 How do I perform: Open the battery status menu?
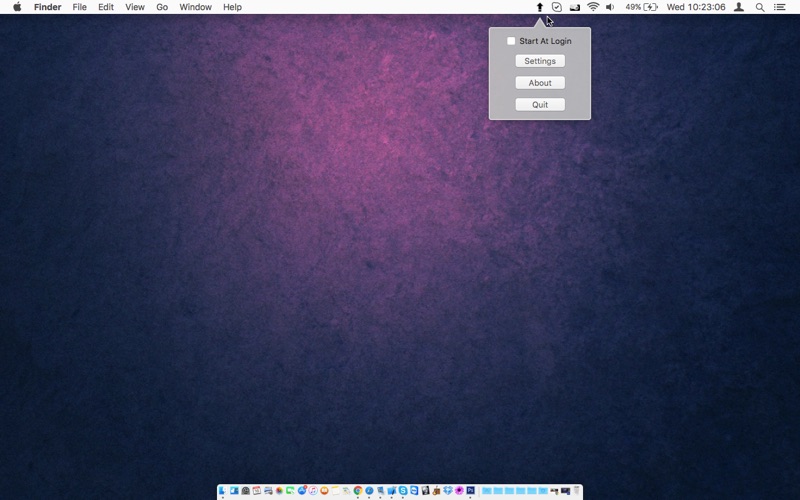(641, 7)
